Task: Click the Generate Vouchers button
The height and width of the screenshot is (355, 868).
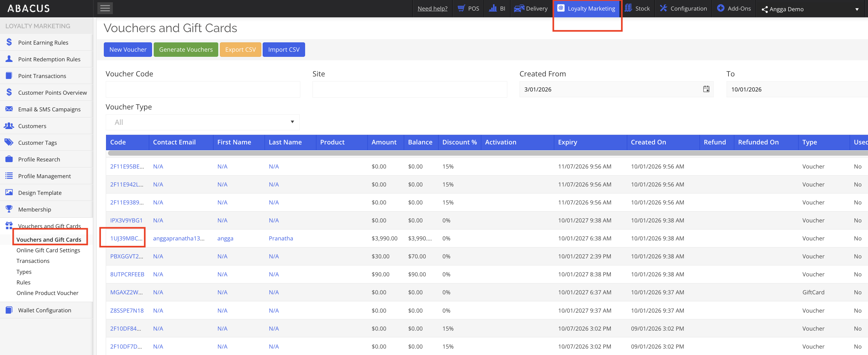Action: click(x=186, y=49)
